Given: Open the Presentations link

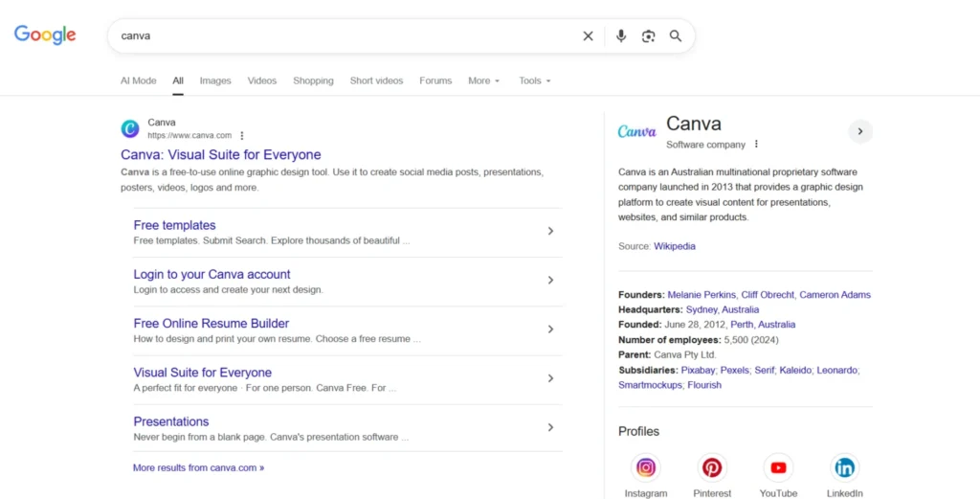Looking at the screenshot, I should pyautogui.click(x=171, y=421).
